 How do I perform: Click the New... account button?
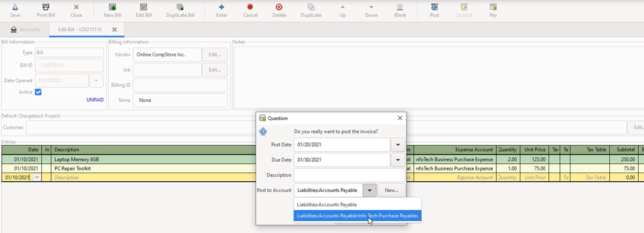tap(392, 190)
